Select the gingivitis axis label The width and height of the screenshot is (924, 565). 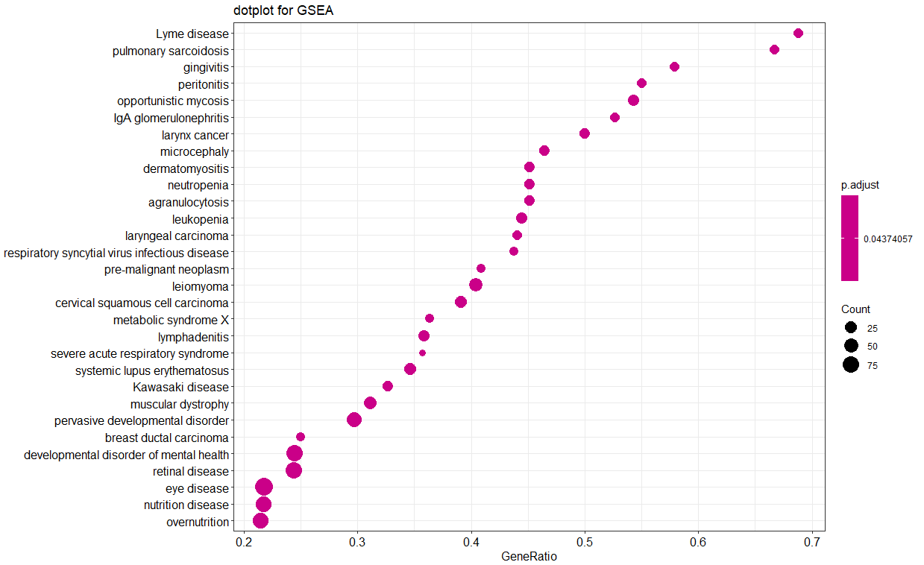point(208,67)
